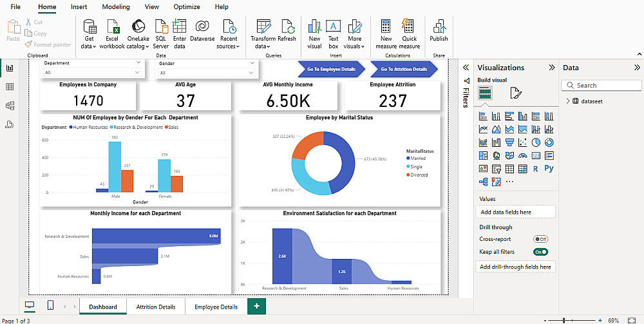Toggle Cross-report drill through switch
This screenshot has width=644, height=324.
click(x=540, y=239)
